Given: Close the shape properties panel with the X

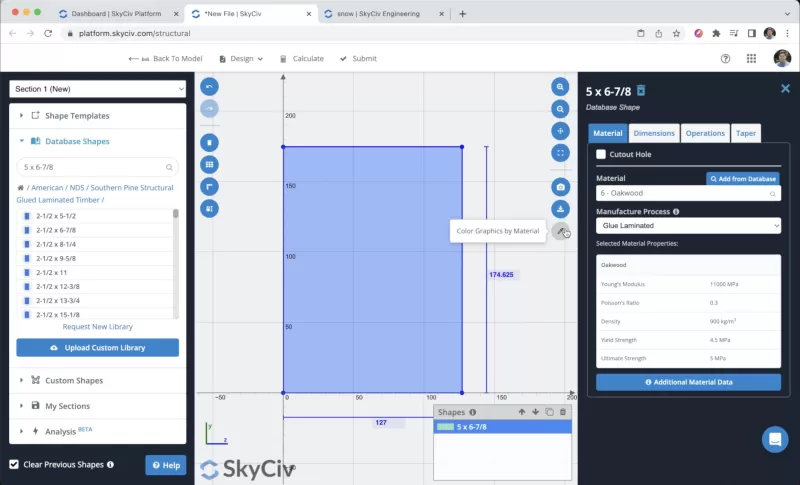Looking at the screenshot, I should 785,89.
